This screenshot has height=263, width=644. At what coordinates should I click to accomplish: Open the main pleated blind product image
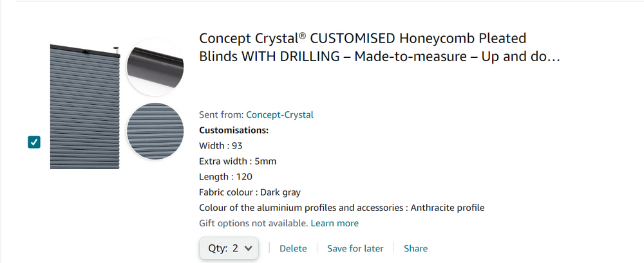(84, 107)
